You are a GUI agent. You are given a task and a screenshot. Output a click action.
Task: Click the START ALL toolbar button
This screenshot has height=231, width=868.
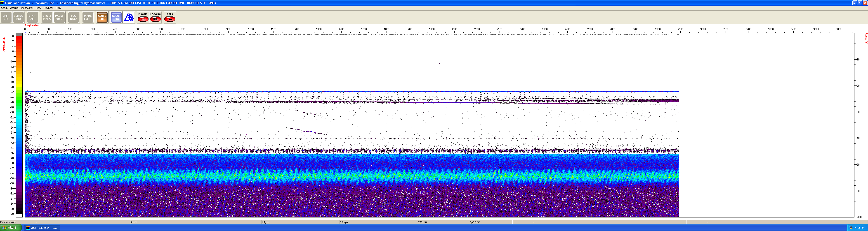pyautogui.click(x=33, y=18)
